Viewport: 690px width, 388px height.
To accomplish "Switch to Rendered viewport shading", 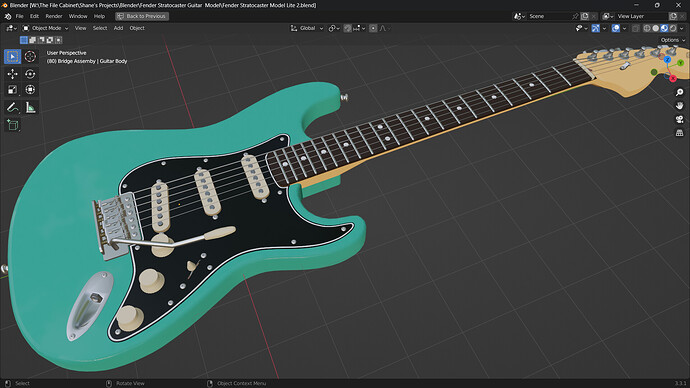I will (673, 28).
